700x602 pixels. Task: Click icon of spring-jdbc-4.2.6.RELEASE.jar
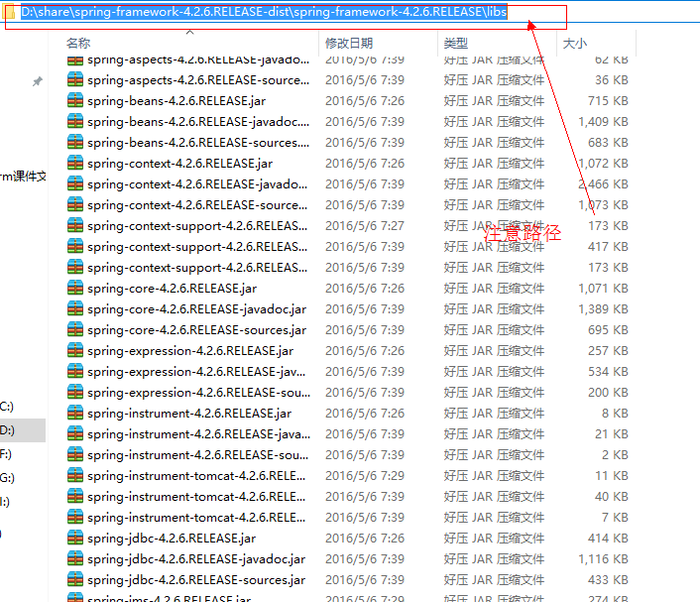tap(75, 539)
